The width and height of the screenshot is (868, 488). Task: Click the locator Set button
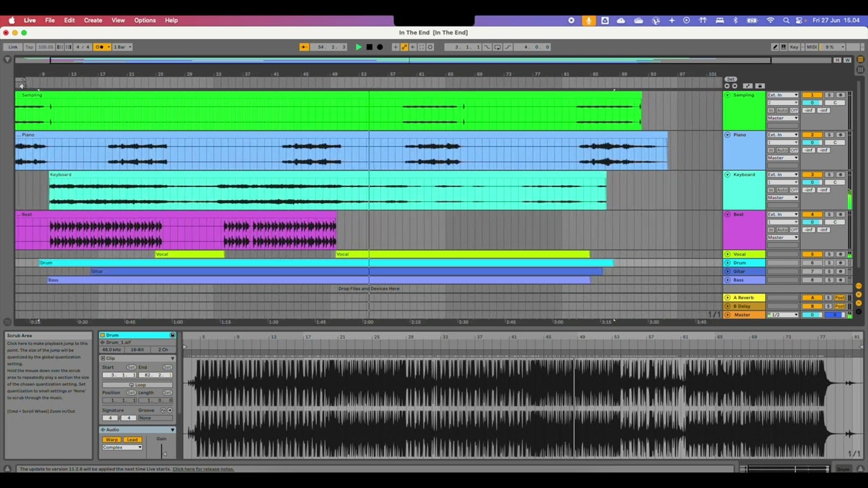730,79
